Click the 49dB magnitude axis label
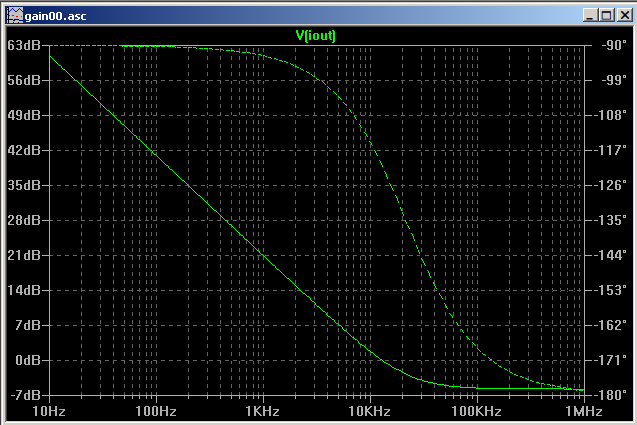The width and height of the screenshot is (637, 425). (24, 115)
